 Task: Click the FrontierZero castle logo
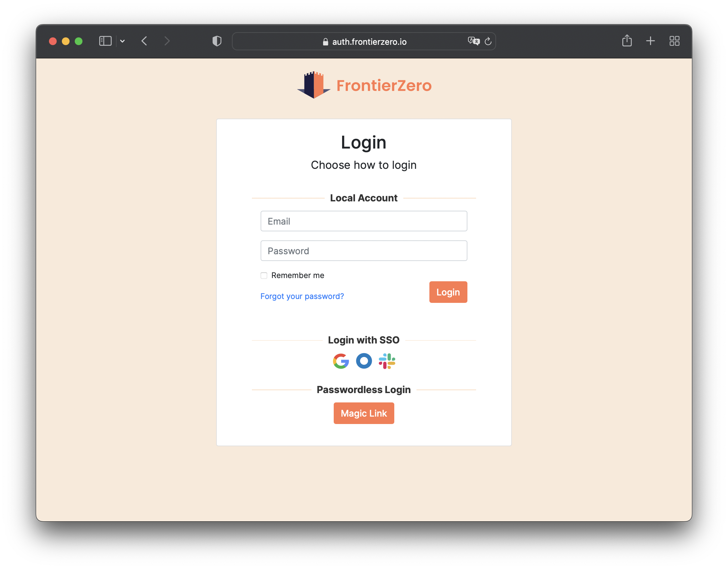click(x=313, y=85)
